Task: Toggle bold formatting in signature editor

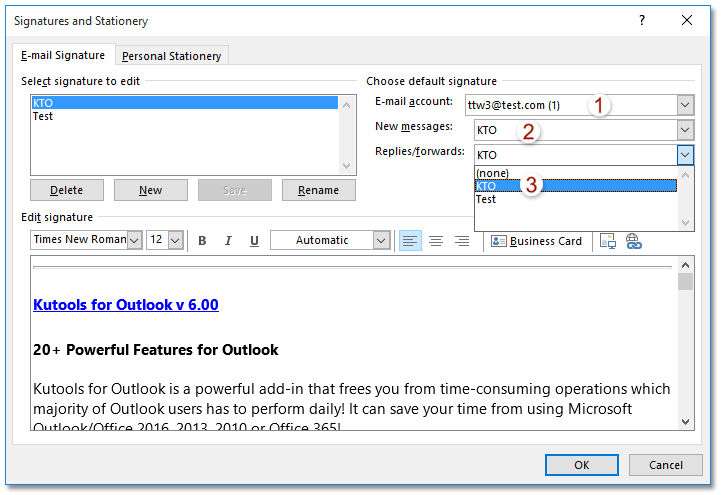Action: pos(202,241)
